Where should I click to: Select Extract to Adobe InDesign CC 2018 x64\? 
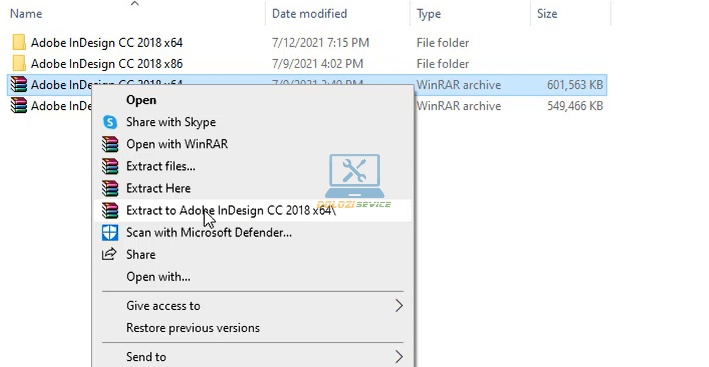coord(252,211)
